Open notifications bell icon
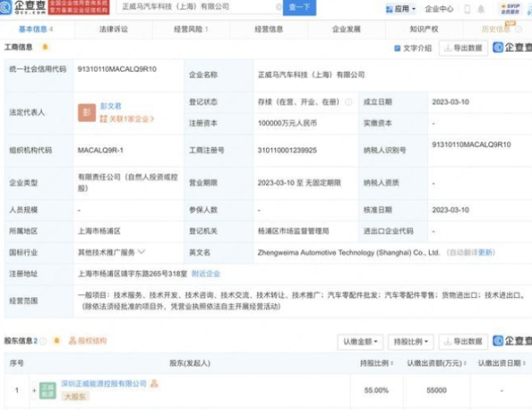The image size is (532, 410). coord(481,9)
